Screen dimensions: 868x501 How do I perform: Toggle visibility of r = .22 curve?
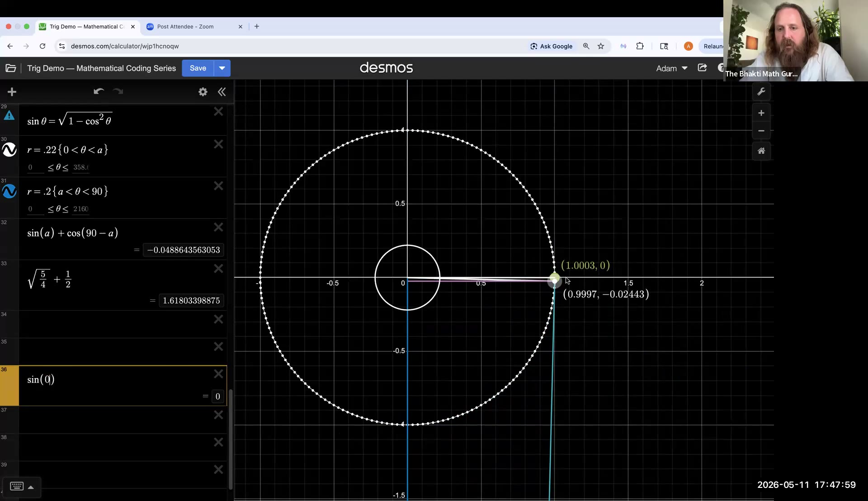point(9,150)
